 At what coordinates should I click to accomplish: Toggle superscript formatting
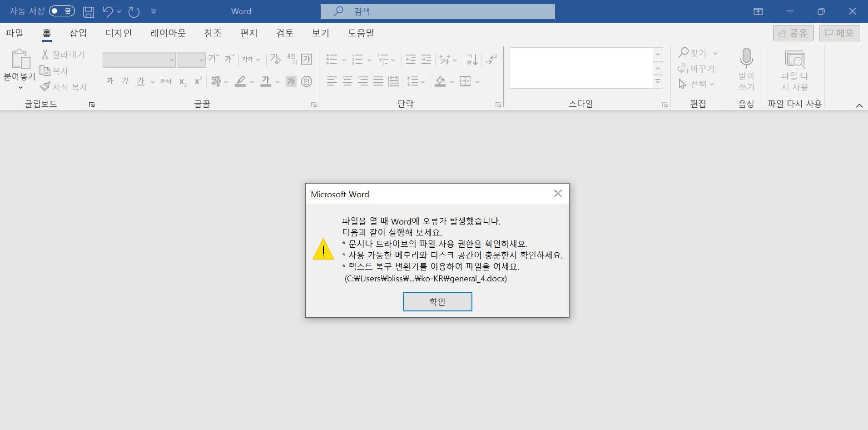pyautogui.click(x=198, y=81)
